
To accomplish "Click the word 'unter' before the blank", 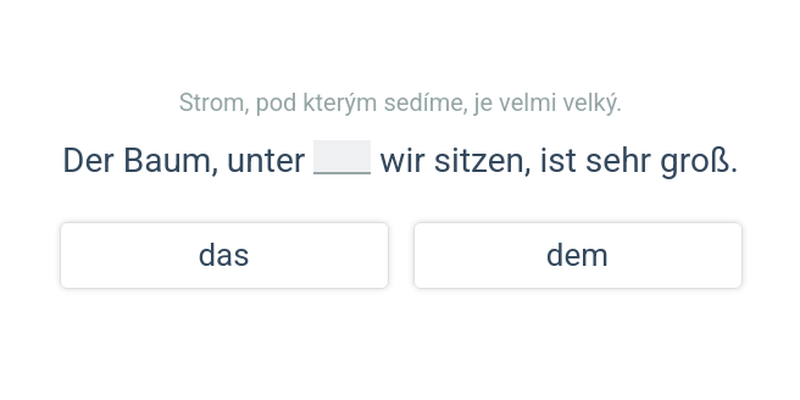I will click(265, 160).
